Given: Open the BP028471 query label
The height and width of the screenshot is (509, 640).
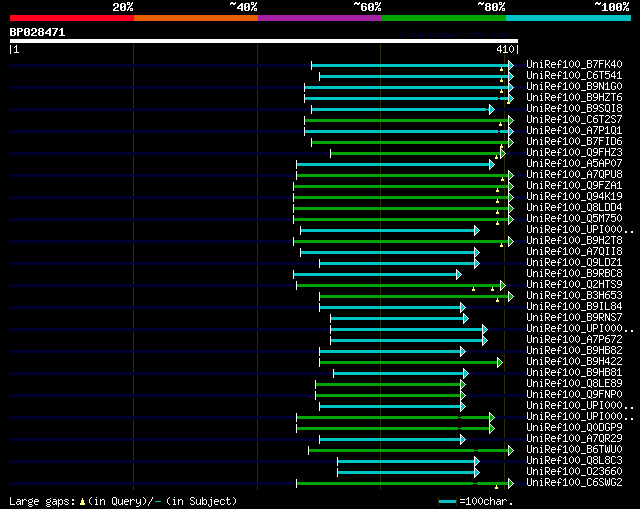Looking at the screenshot, I should pyautogui.click(x=38, y=32).
